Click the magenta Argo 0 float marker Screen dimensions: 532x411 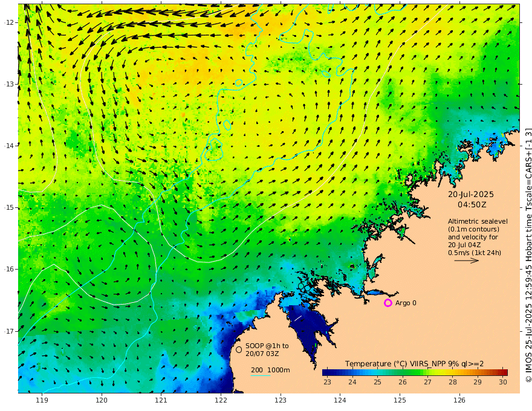tap(388, 303)
